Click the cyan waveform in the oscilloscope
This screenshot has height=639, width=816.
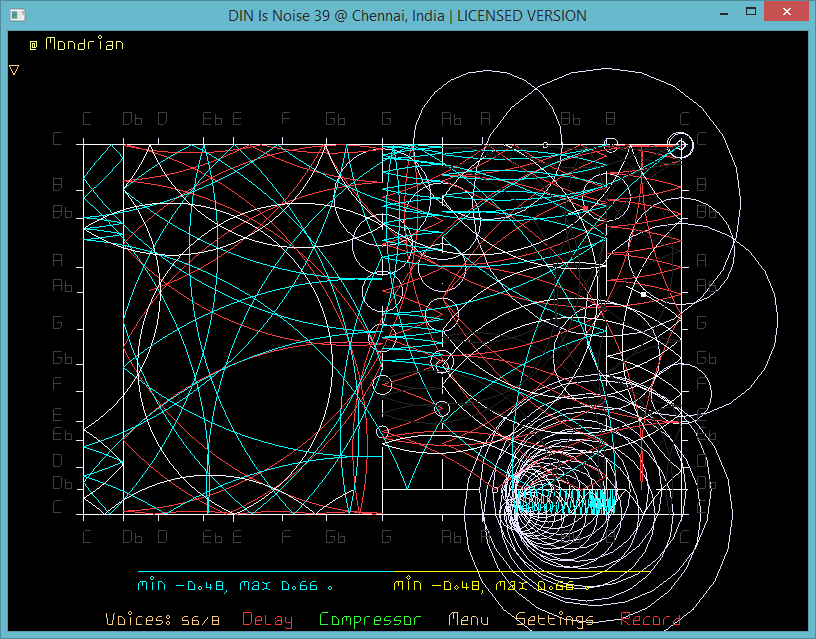point(560,497)
